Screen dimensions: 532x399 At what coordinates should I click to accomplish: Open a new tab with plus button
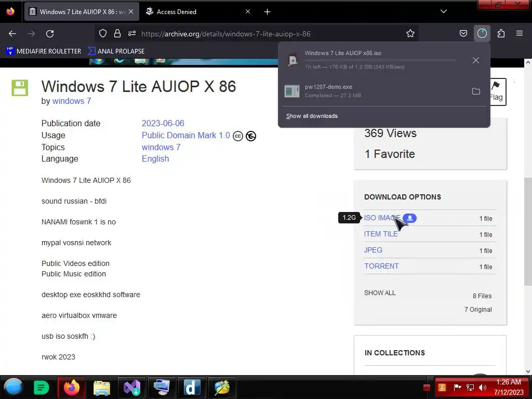(x=267, y=12)
